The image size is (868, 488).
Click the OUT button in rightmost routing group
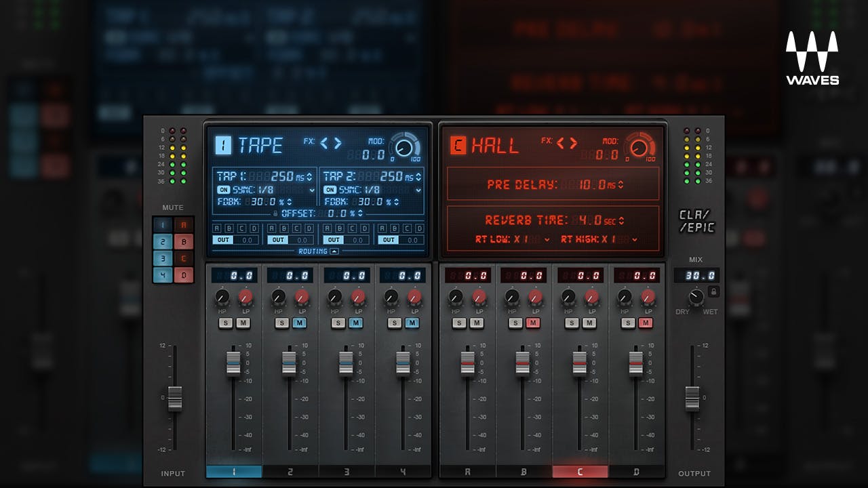388,240
